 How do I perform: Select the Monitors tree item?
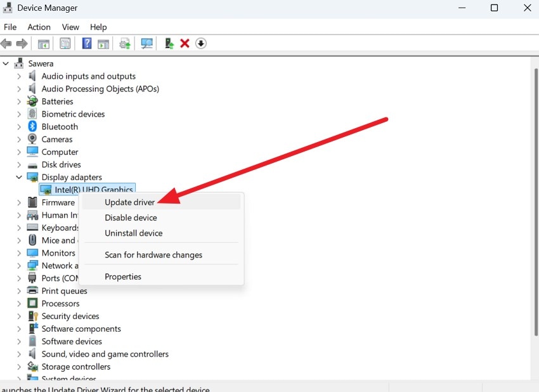pos(58,252)
